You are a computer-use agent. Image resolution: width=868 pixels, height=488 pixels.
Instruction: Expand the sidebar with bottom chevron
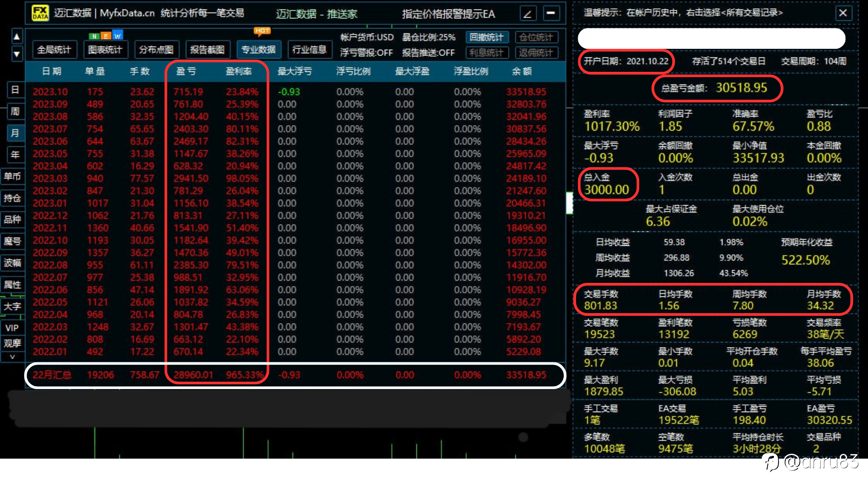(x=13, y=357)
